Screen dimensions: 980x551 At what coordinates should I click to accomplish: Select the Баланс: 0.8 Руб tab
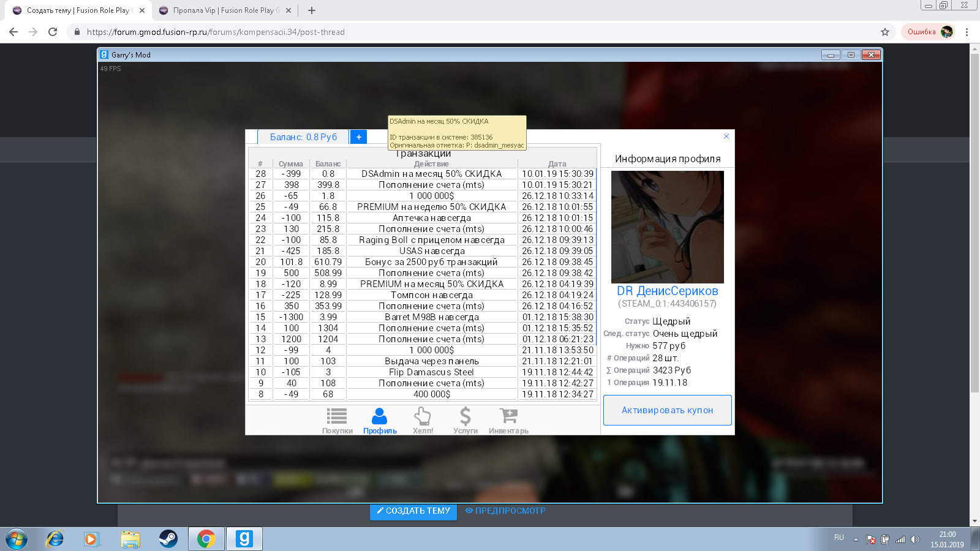tap(303, 137)
